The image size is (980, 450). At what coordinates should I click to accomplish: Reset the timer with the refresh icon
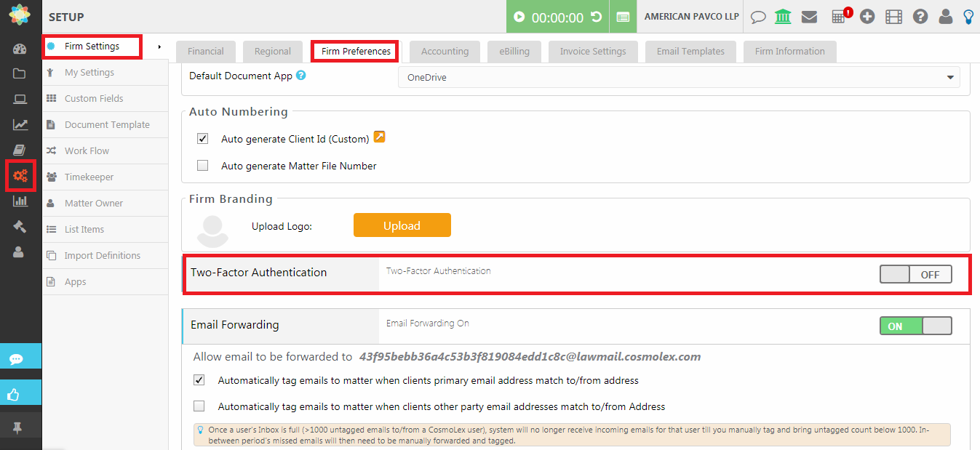pyautogui.click(x=596, y=17)
